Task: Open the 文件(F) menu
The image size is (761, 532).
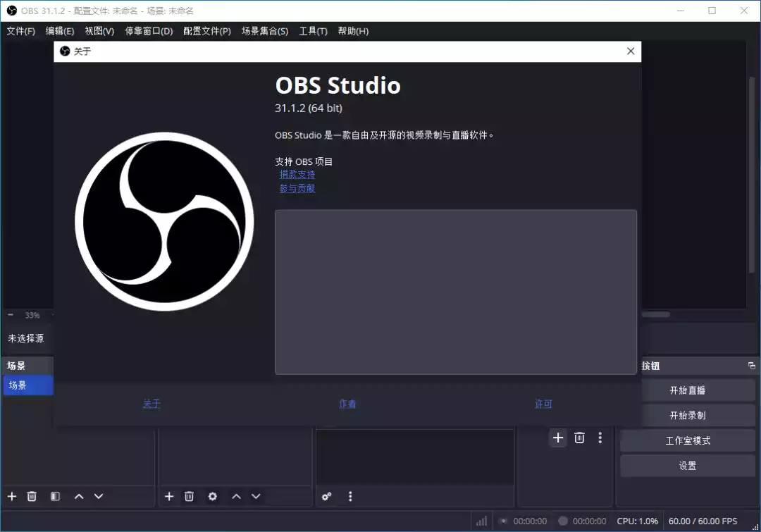Action: pos(21,31)
